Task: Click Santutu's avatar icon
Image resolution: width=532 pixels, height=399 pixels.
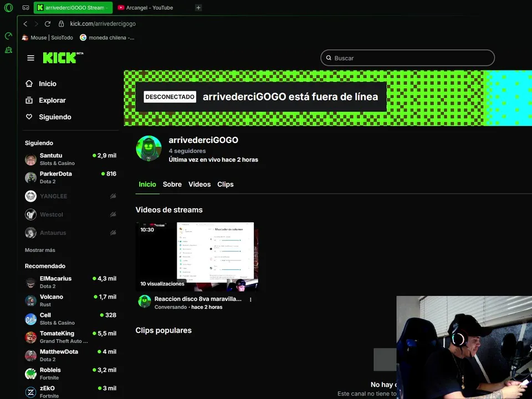Action: 30,160
